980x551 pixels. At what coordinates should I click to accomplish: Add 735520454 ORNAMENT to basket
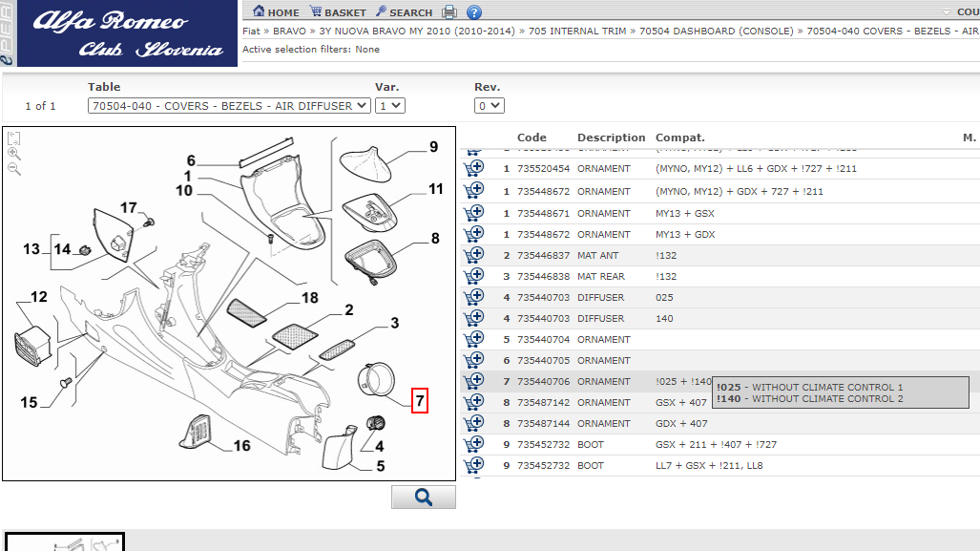tap(473, 168)
